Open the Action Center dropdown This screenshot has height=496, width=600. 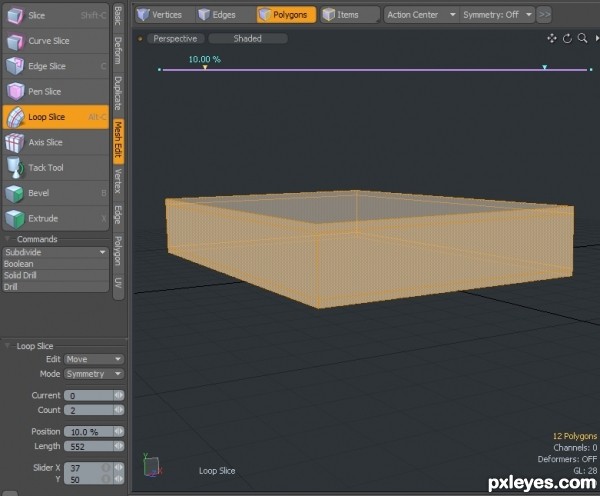421,15
